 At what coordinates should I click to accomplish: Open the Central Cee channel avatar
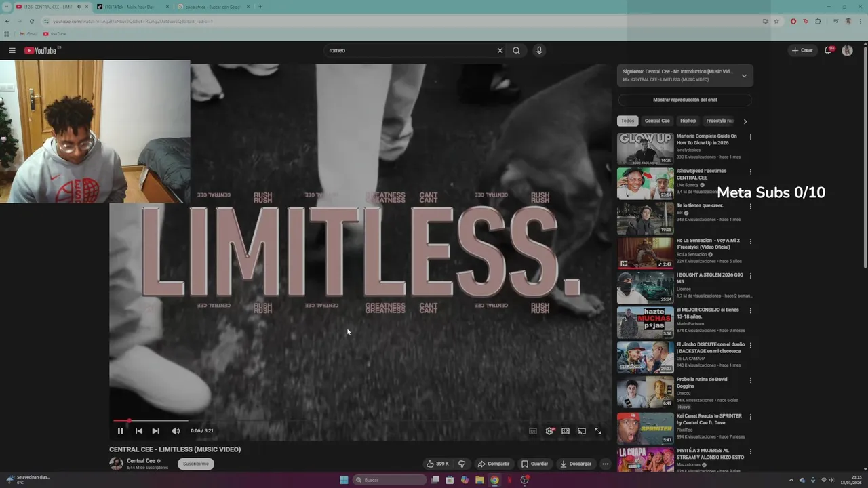tap(116, 464)
